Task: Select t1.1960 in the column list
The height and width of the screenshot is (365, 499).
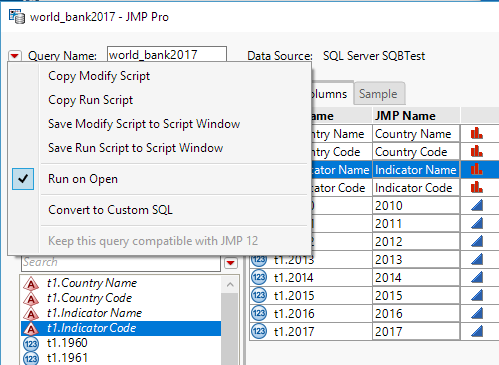Action: point(121,343)
